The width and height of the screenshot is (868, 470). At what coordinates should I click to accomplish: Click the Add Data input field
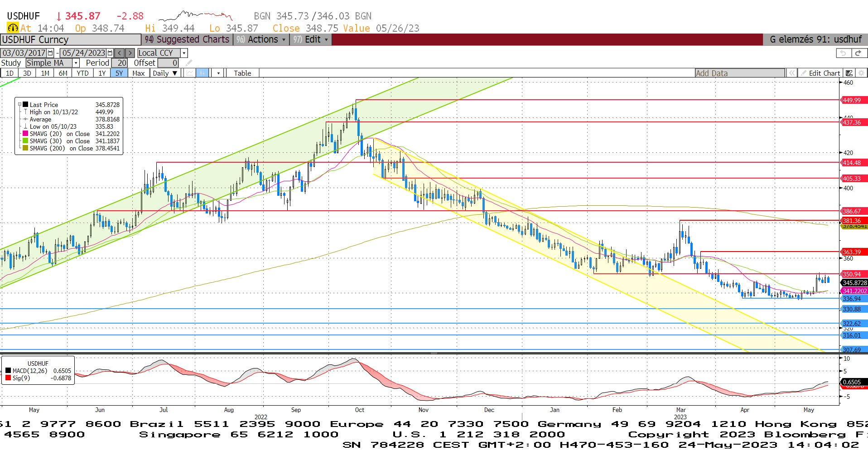coord(740,73)
